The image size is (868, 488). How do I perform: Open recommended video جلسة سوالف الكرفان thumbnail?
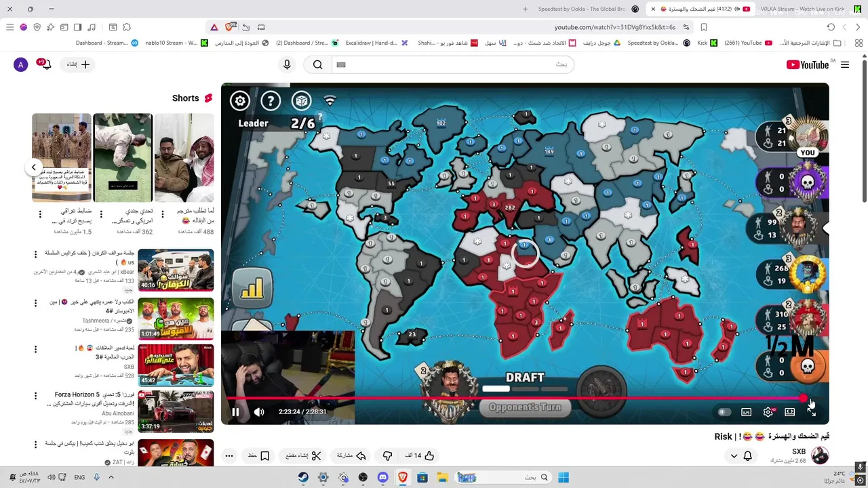pyautogui.click(x=176, y=270)
